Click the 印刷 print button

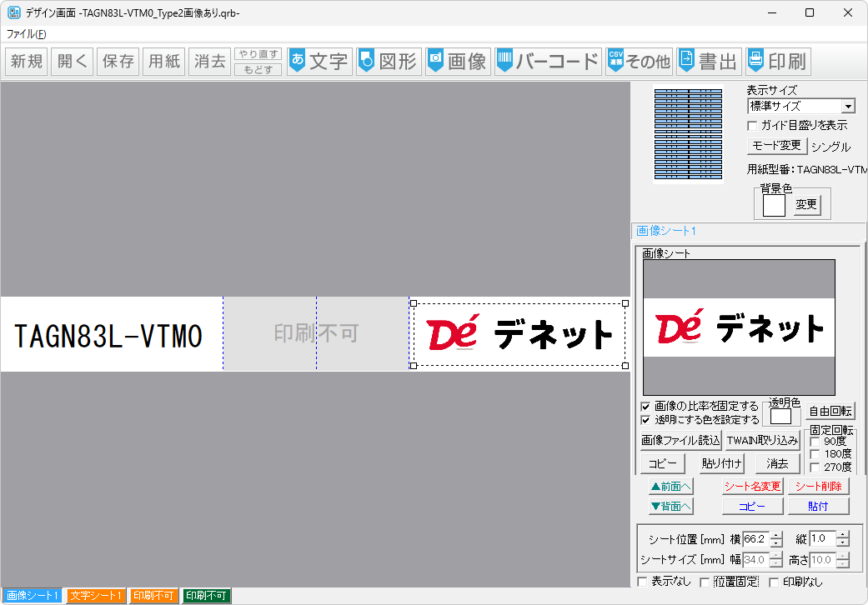tap(778, 61)
